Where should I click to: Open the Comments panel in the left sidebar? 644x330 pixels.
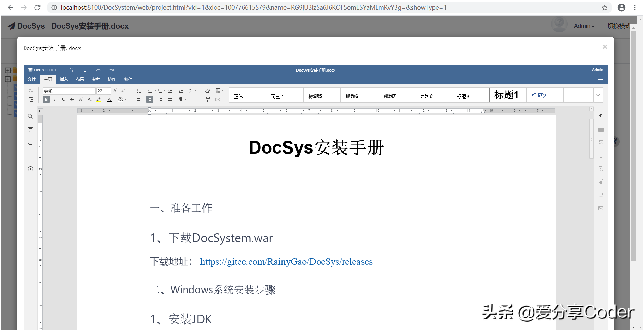pyautogui.click(x=30, y=130)
